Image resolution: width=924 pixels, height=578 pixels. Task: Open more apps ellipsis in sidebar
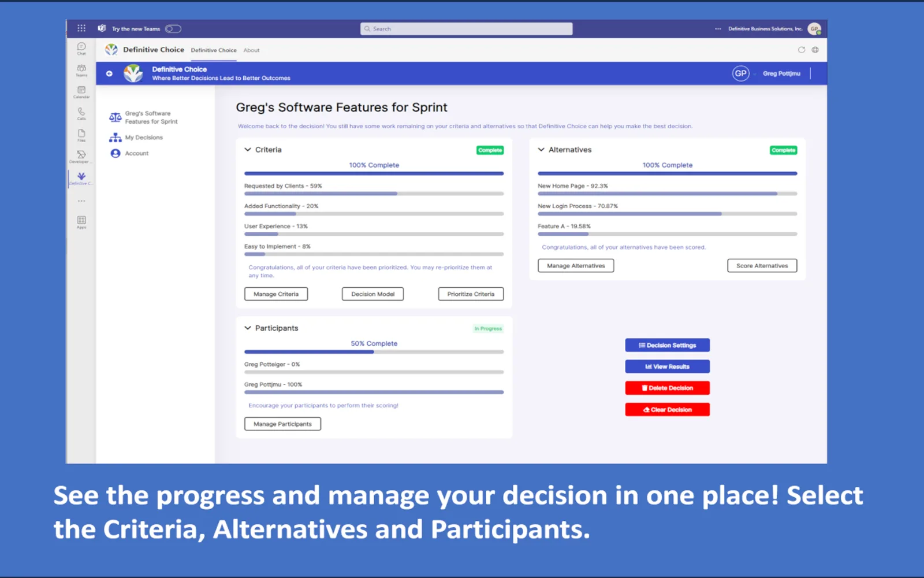[81, 201]
